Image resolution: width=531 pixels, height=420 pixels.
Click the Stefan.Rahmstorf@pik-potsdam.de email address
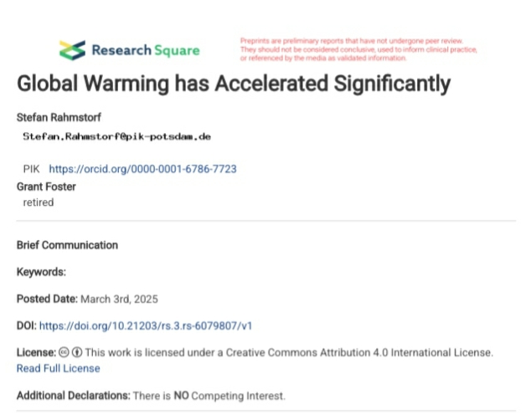coord(116,136)
